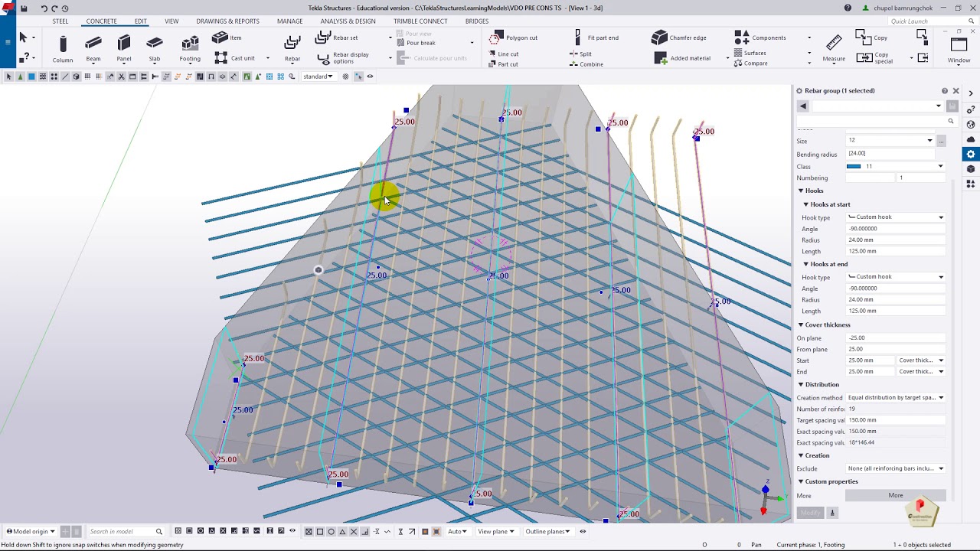Toggle the triangle snap switch at bottom
The width and height of the screenshot is (980, 551).
point(343,531)
